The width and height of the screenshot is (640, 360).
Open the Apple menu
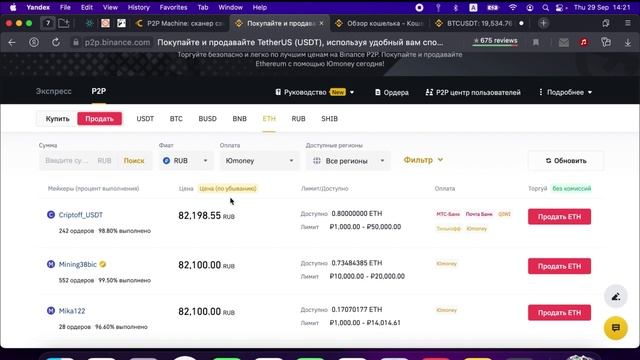click(13, 7)
